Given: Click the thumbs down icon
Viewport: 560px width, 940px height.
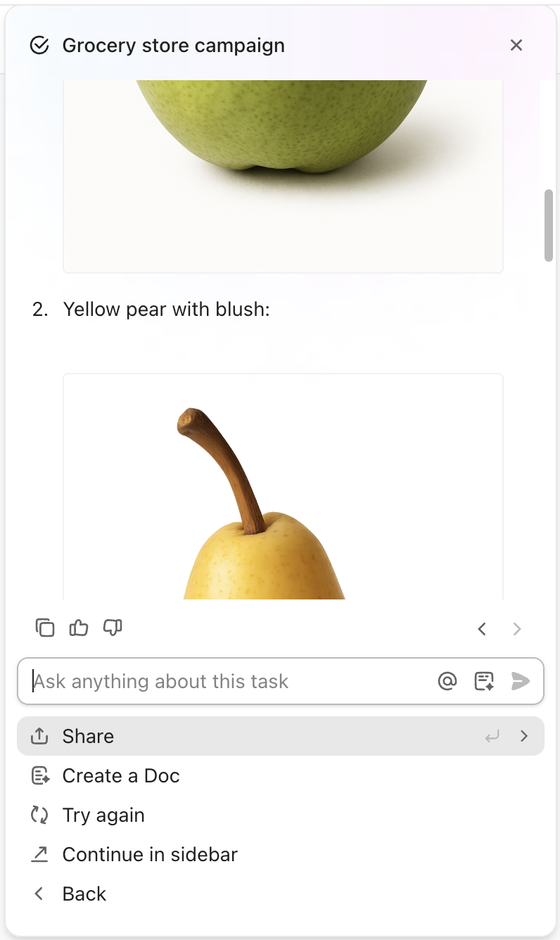Looking at the screenshot, I should coord(113,628).
